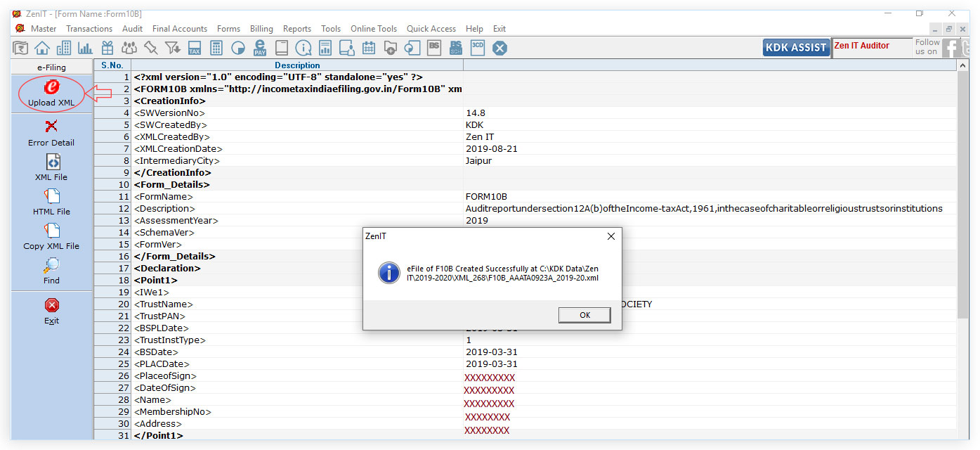Viewport: 980px width, 450px height.
Task: Open the Transactions menu
Action: (x=89, y=29)
